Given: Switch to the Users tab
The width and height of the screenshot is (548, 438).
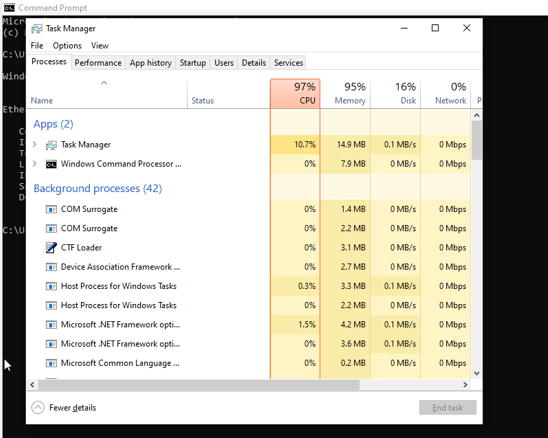Looking at the screenshot, I should pyautogui.click(x=224, y=63).
